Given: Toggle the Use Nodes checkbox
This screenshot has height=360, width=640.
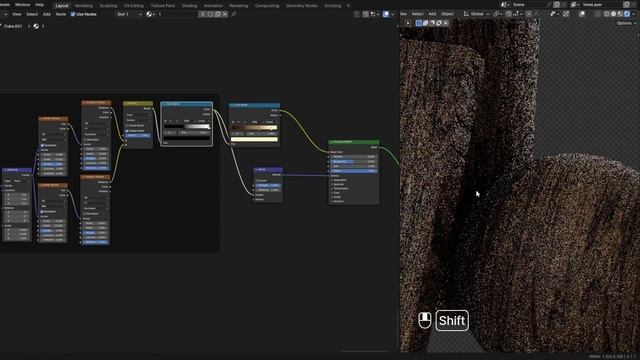Looking at the screenshot, I should click(x=73, y=14).
